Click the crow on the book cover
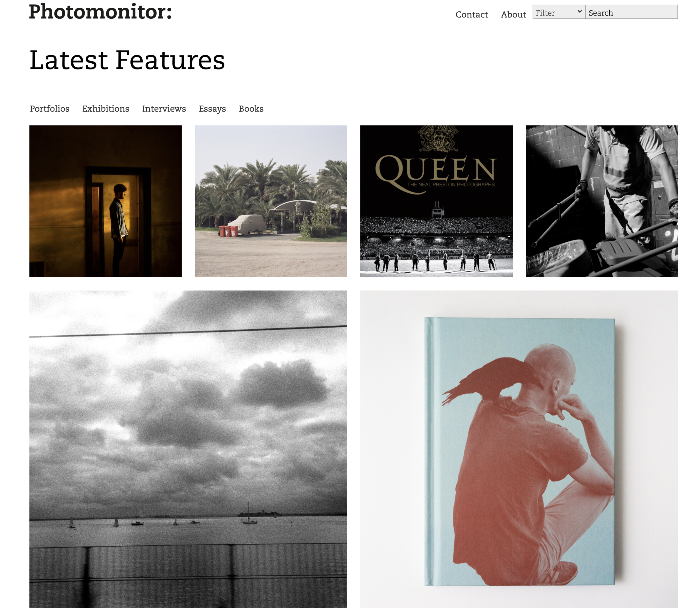 [493, 380]
